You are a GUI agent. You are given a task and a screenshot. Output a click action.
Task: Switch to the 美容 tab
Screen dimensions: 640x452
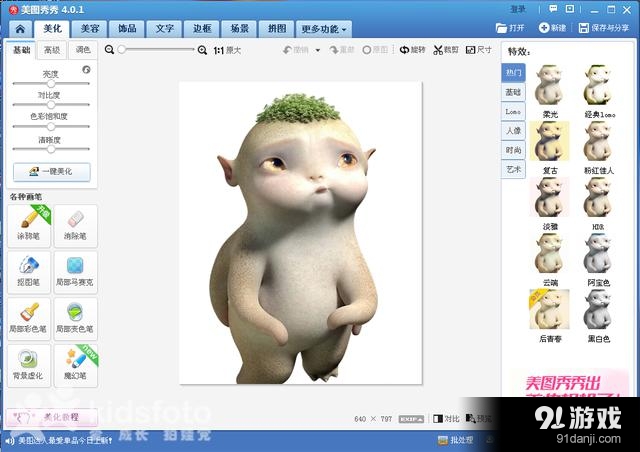point(90,29)
